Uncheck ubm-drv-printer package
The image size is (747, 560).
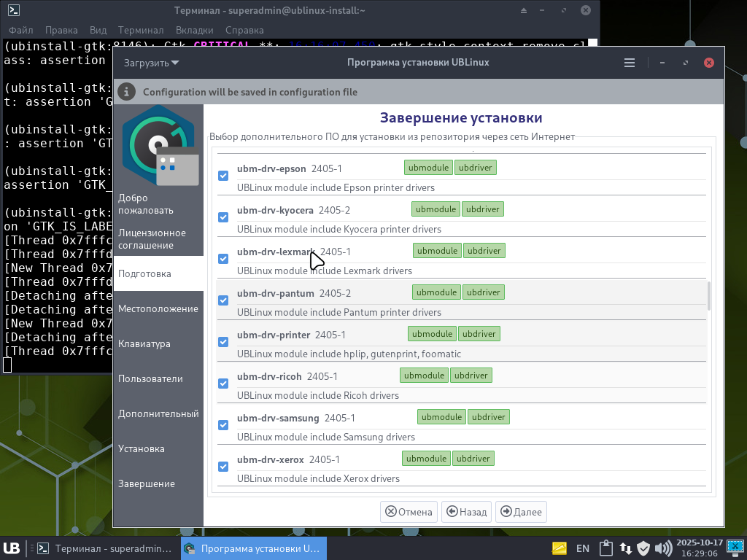tap(223, 342)
